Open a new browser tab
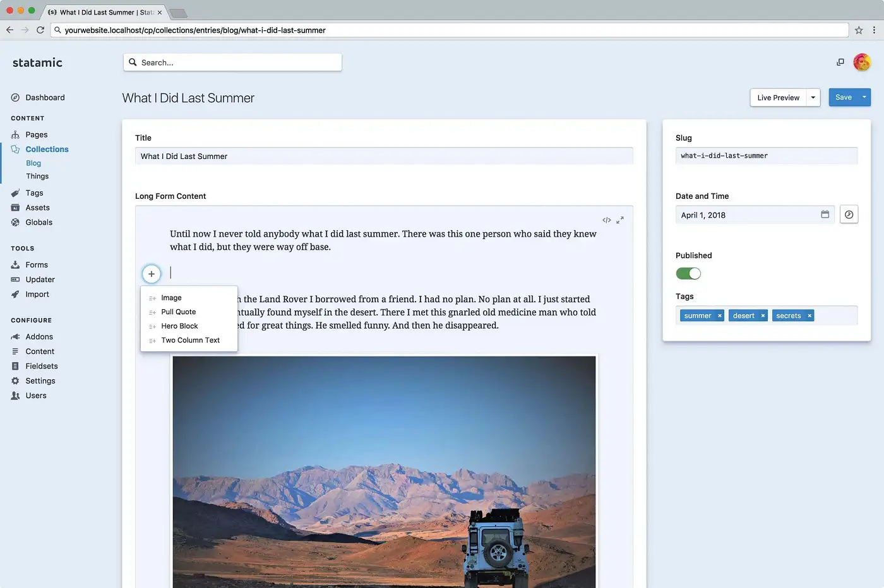 coord(178,13)
